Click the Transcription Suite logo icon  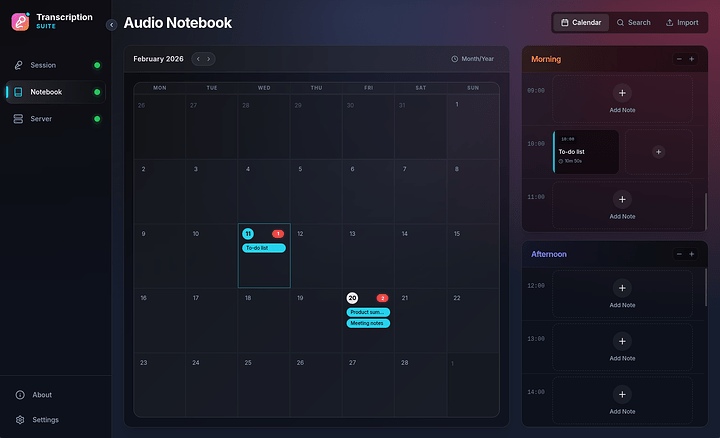pos(20,22)
